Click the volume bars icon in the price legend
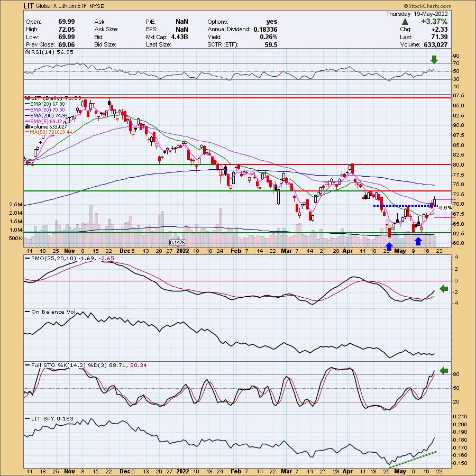 (x=27, y=127)
